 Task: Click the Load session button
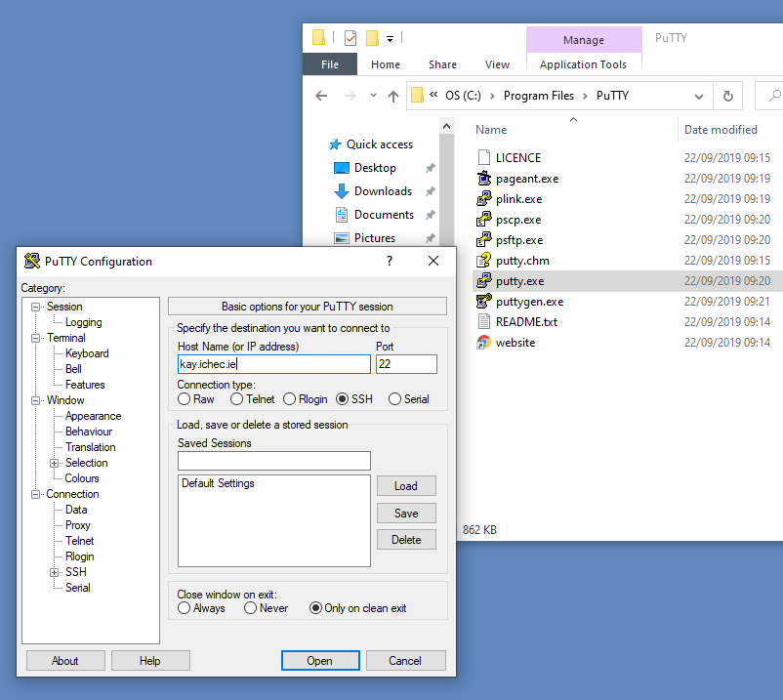pyautogui.click(x=406, y=486)
